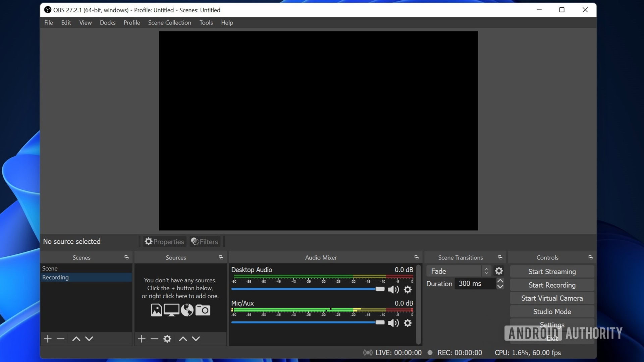Select the 'Scene' item in Scenes list
Viewport: 644px width, 362px height.
pyautogui.click(x=86, y=268)
